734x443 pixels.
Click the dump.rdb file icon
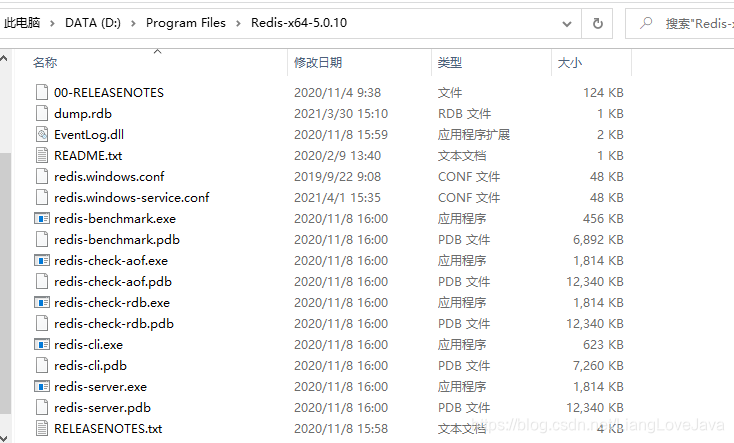pyautogui.click(x=42, y=113)
